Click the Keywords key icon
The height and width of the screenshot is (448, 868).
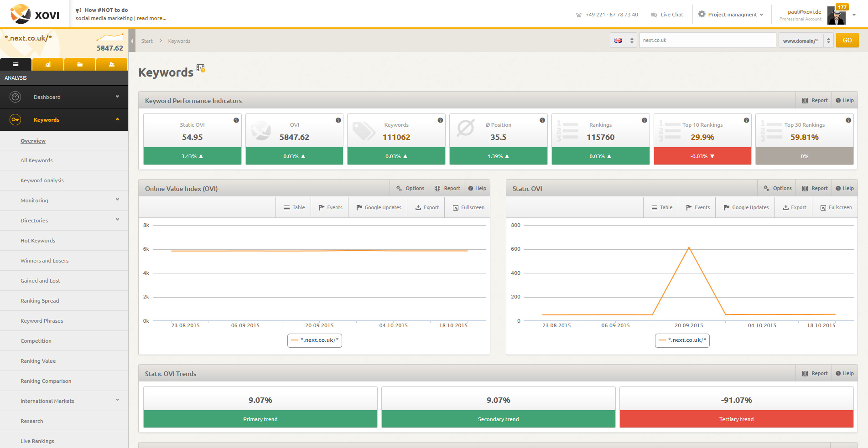pos(16,119)
